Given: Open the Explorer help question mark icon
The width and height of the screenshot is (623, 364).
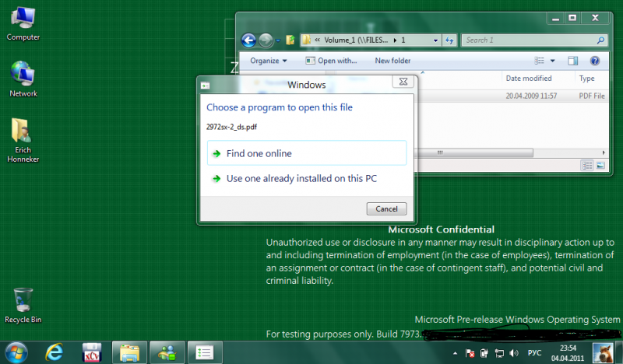Looking at the screenshot, I should 594,61.
